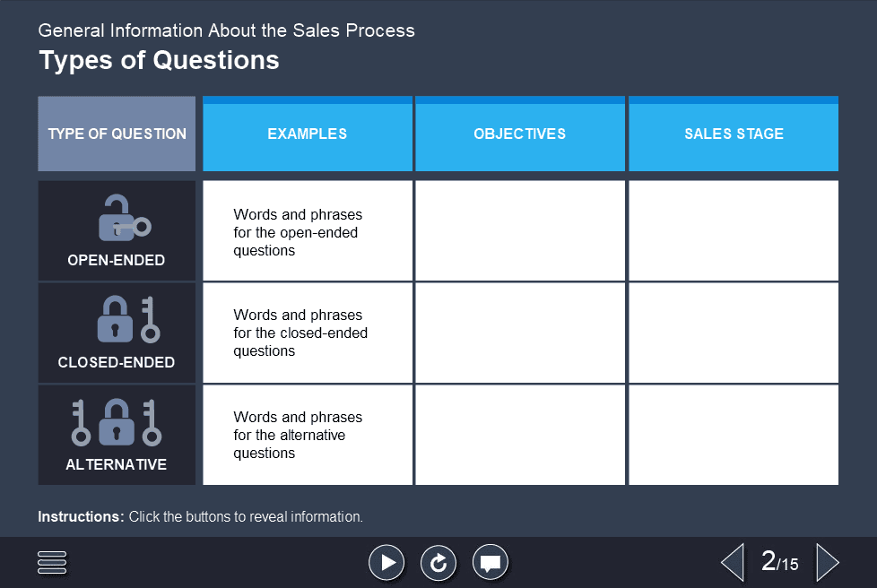Reveal words for open-ended questions
Image resolution: width=877 pixels, height=588 pixels.
coord(307,229)
